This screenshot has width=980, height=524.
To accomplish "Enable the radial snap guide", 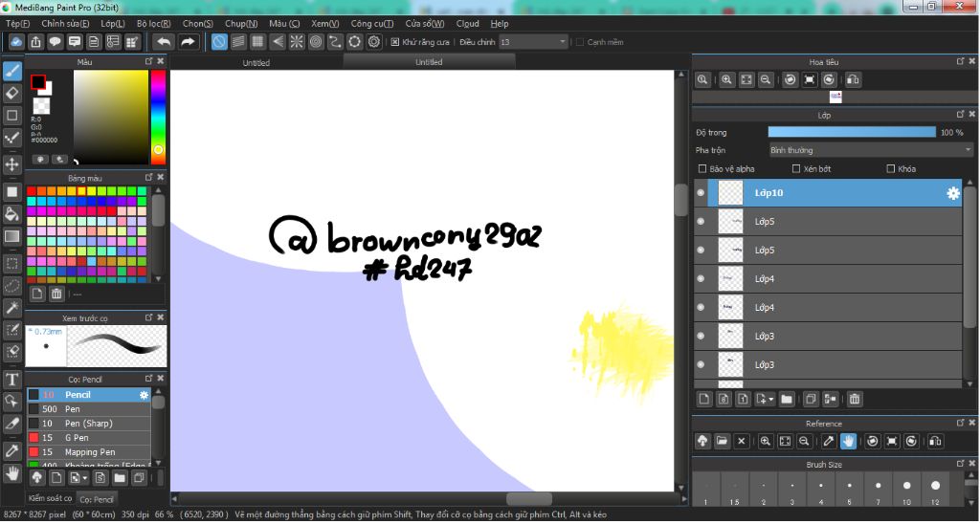I will 297,42.
